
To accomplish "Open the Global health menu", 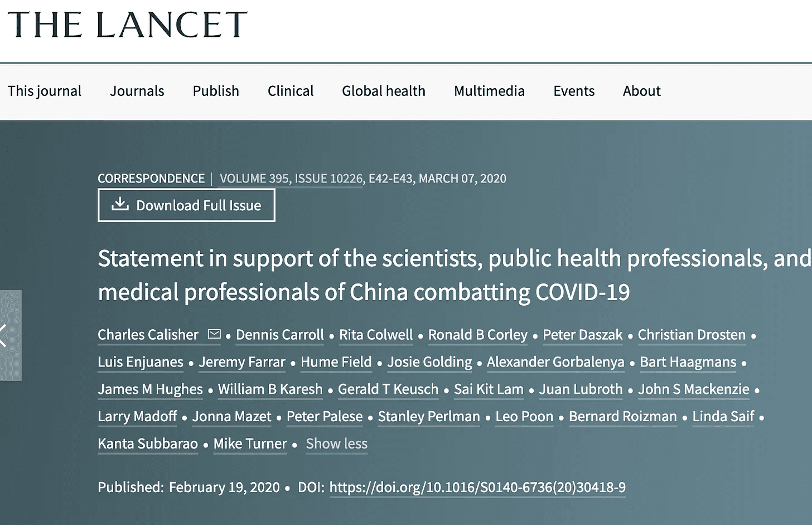I will pos(384,91).
